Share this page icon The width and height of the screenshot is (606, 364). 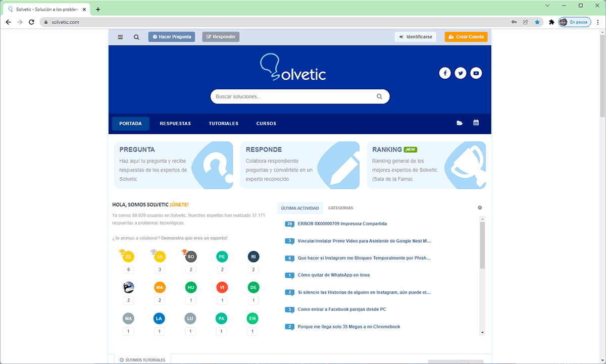coord(526,22)
